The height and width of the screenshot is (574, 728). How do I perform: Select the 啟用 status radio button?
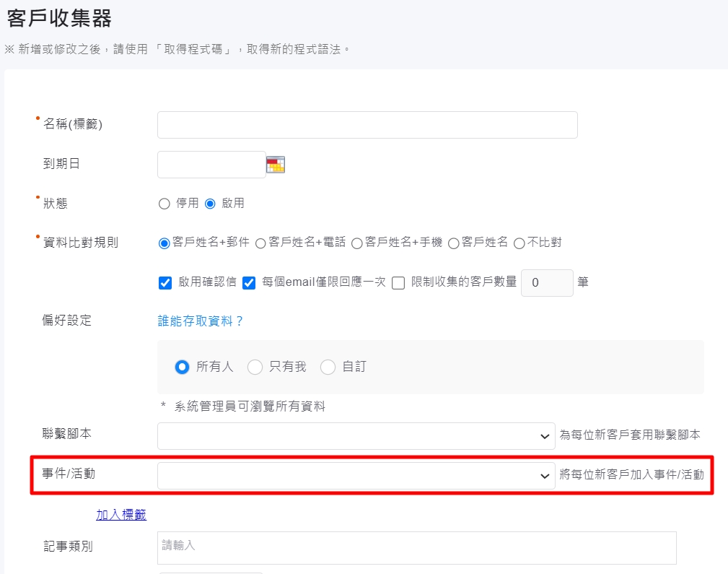(210, 204)
